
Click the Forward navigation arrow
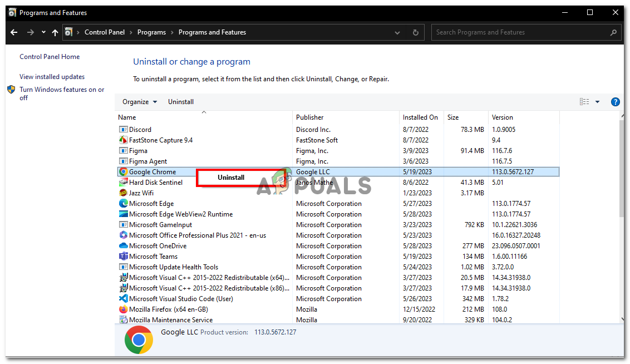pos(31,32)
